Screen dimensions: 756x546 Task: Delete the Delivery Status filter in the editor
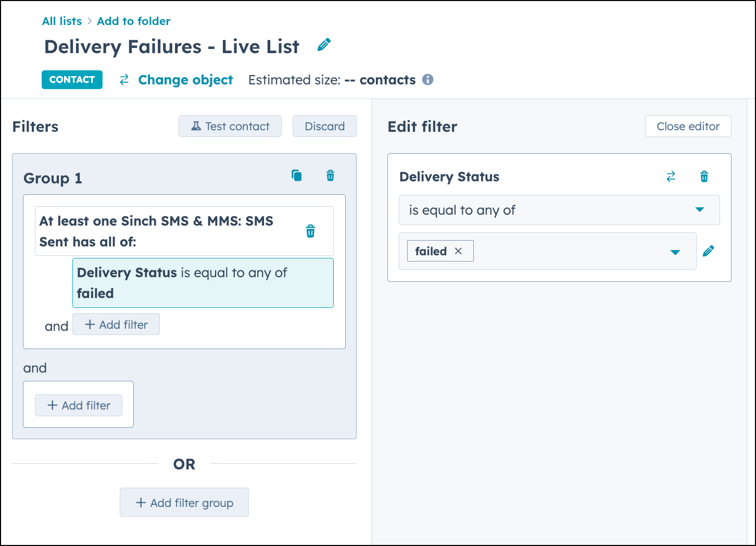click(704, 177)
